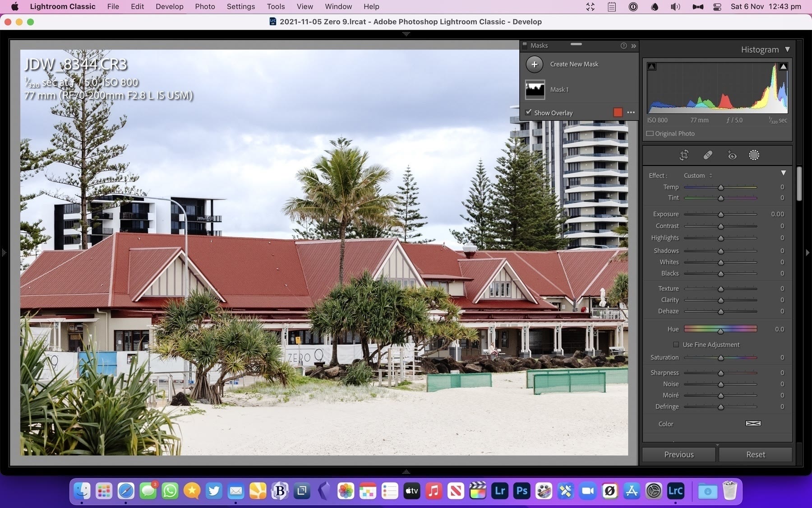
Task: Toggle highlight clipping indicator in histogram
Action: click(x=783, y=67)
